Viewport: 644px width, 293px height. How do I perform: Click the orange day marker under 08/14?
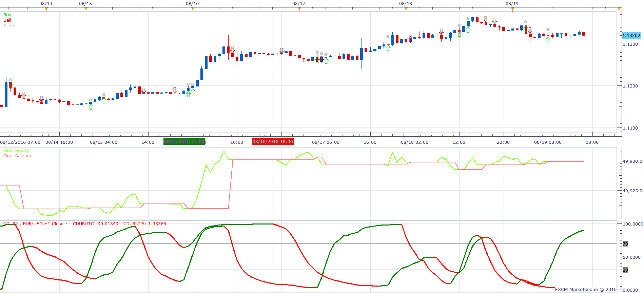pos(46,9)
